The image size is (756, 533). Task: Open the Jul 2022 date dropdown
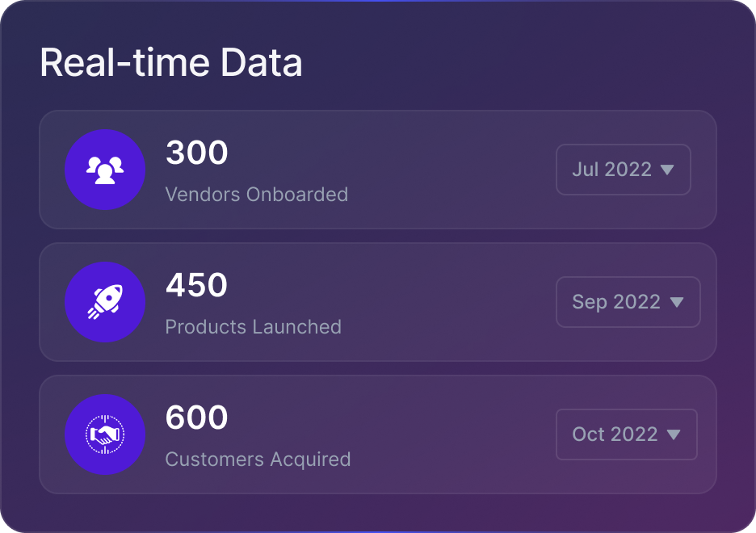click(623, 170)
